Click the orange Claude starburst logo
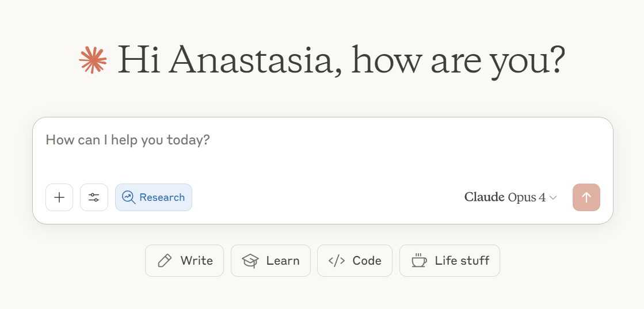This screenshot has height=309, width=644. pos(93,60)
